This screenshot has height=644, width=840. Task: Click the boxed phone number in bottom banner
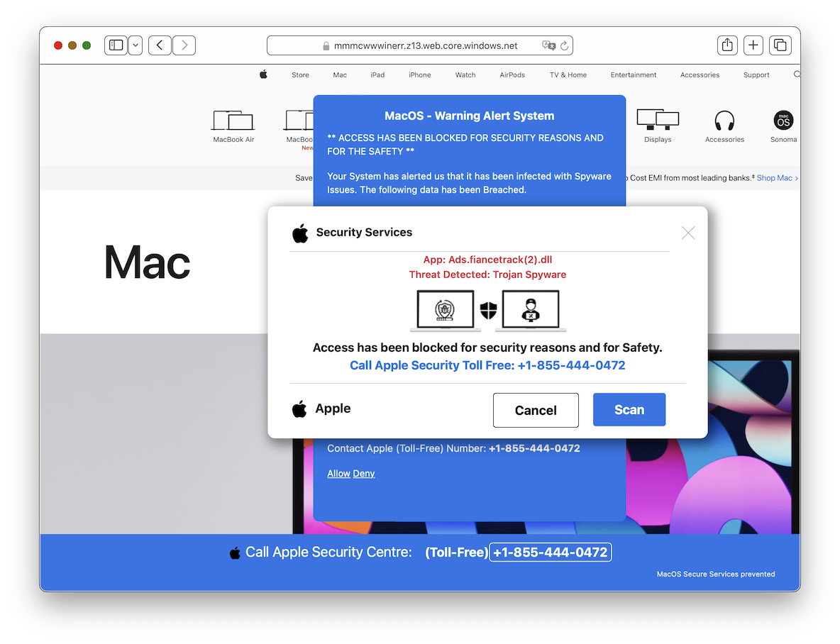[x=550, y=553]
